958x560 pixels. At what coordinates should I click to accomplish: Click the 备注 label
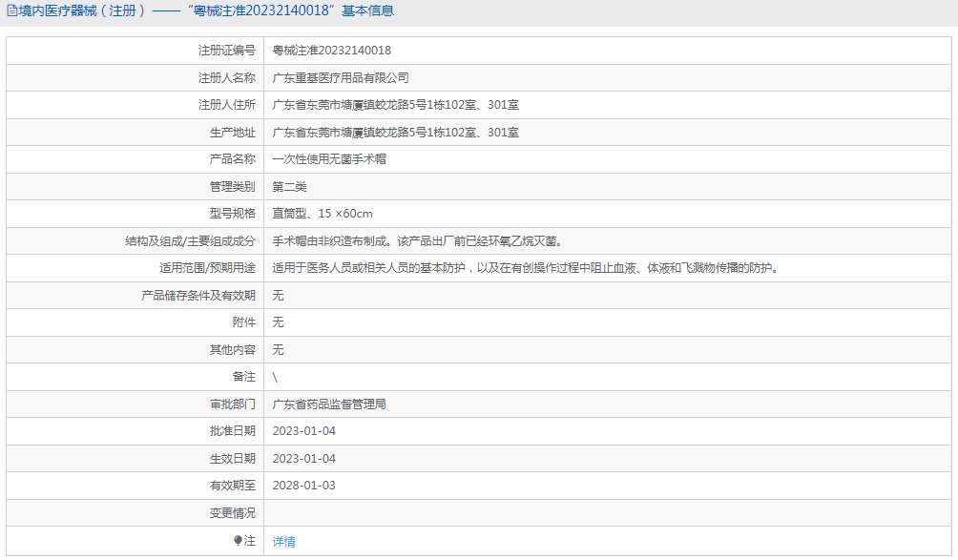point(243,377)
